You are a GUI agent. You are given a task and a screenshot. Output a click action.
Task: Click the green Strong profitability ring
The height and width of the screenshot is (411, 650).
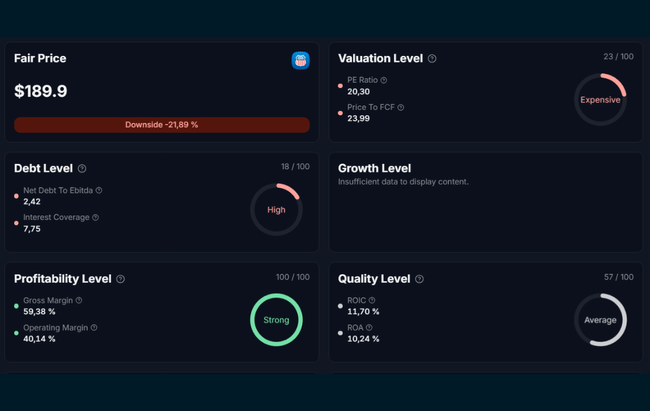[x=276, y=320]
